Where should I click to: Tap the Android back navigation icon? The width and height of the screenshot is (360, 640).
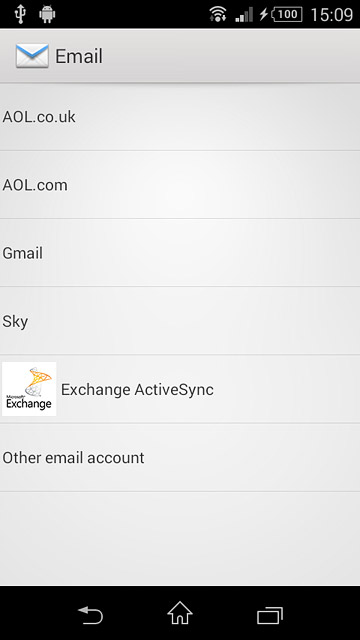tap(90, 615)
